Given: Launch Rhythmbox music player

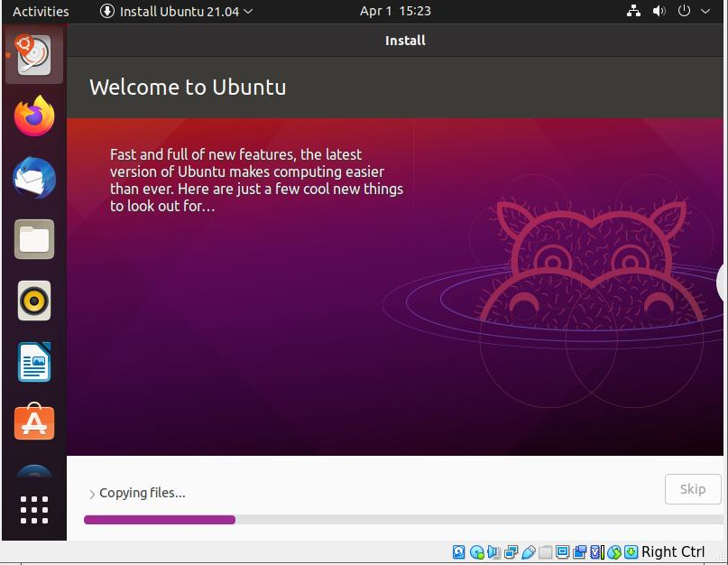Looking at the screenshot, I should point(34,301).
